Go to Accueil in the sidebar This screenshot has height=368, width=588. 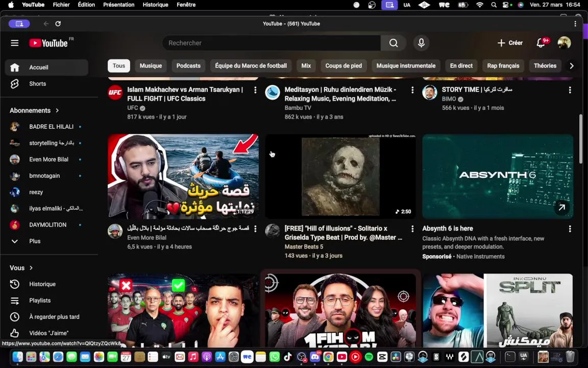pos(46,67)
